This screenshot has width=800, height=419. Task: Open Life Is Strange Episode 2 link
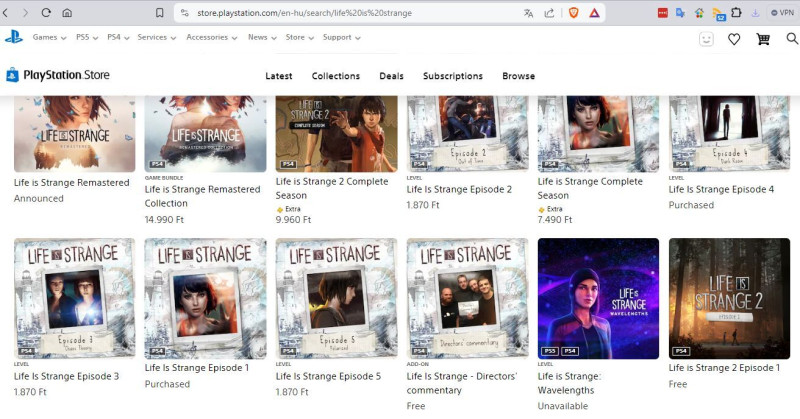tap(459, 189)
